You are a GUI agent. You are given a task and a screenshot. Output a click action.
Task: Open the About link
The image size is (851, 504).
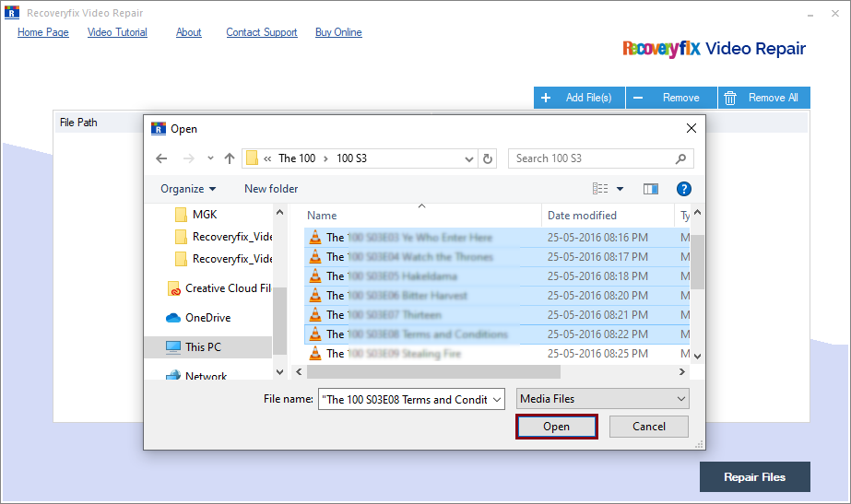(x=188, y=32)
